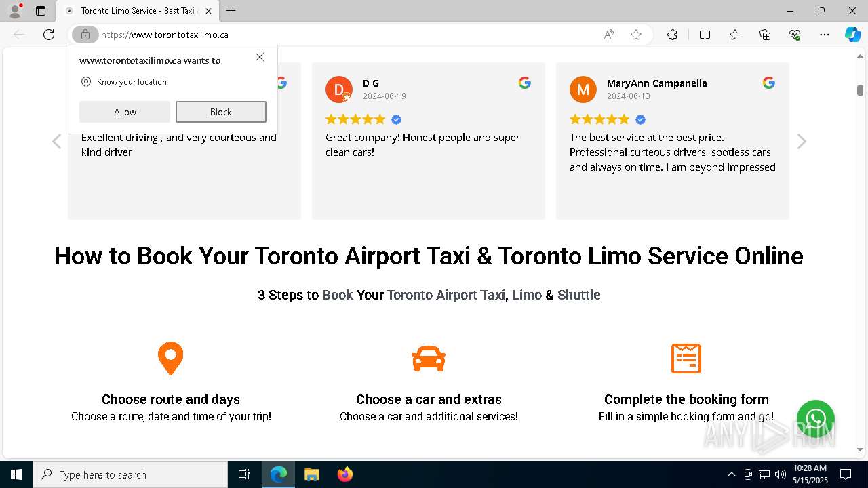Screen dimensions: 868x488
Task: Click the D G reviewer name
Action: [371, 83]
